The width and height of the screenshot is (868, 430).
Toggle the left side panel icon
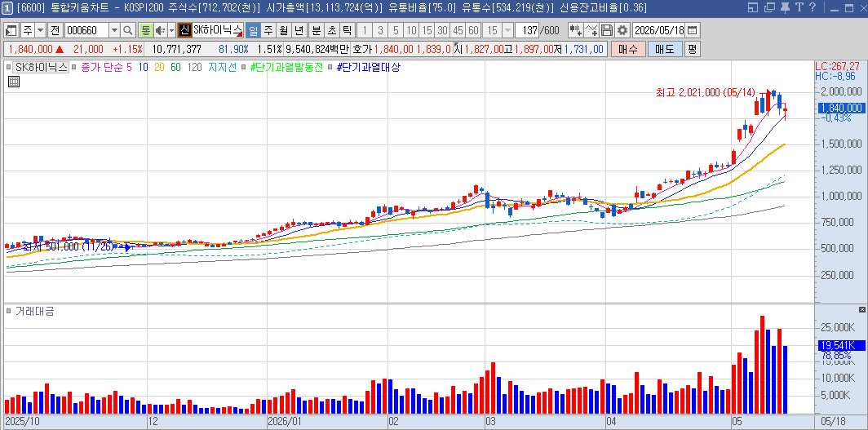[x=11, y=30]
